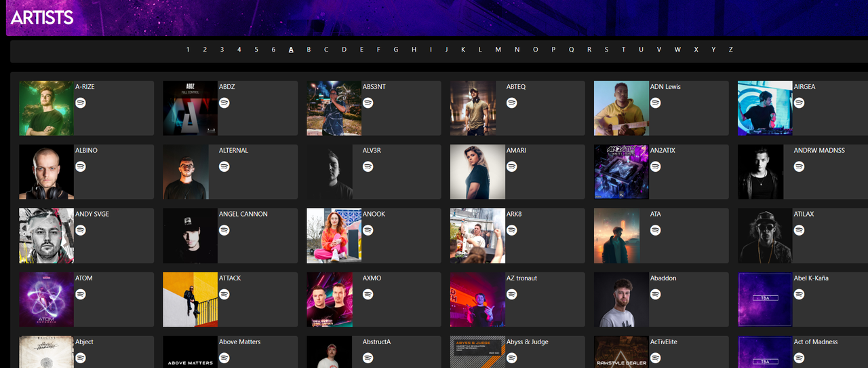This screenshot has height=368, width=868.
Task: Open Abaddon's Spotify icon
Action: pos(656,294)
